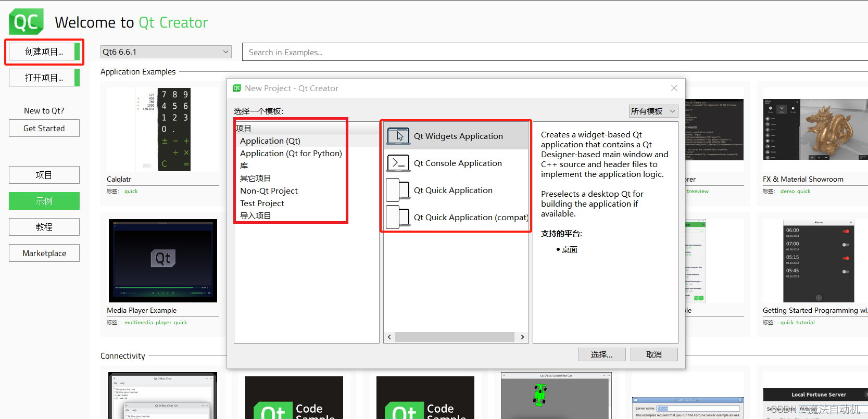The image size is (868, 419).
Task: Focus the Search in Examples field
Action: [555, 52]
